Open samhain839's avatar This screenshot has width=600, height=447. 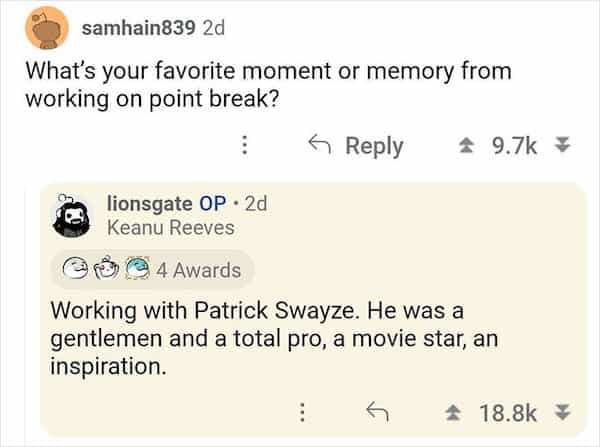click(44, 29)
